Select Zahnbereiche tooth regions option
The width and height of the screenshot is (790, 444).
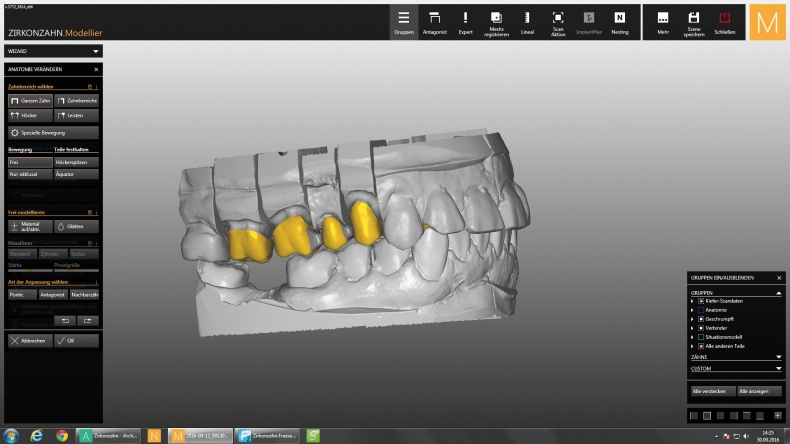77,101
